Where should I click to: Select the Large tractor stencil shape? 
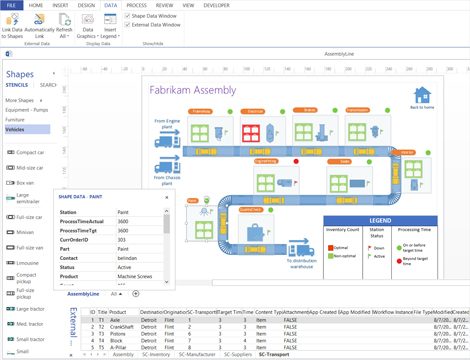(25, 309)
